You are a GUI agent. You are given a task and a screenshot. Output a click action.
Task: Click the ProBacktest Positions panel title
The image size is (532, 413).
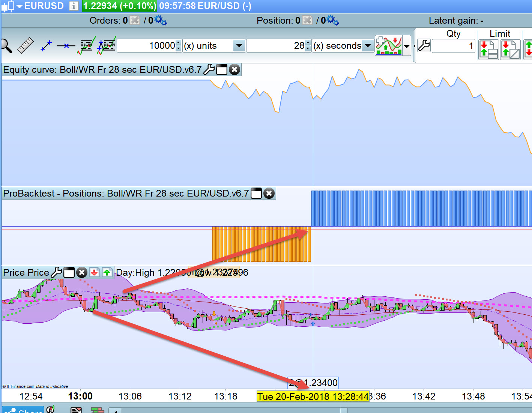(126, 194)
